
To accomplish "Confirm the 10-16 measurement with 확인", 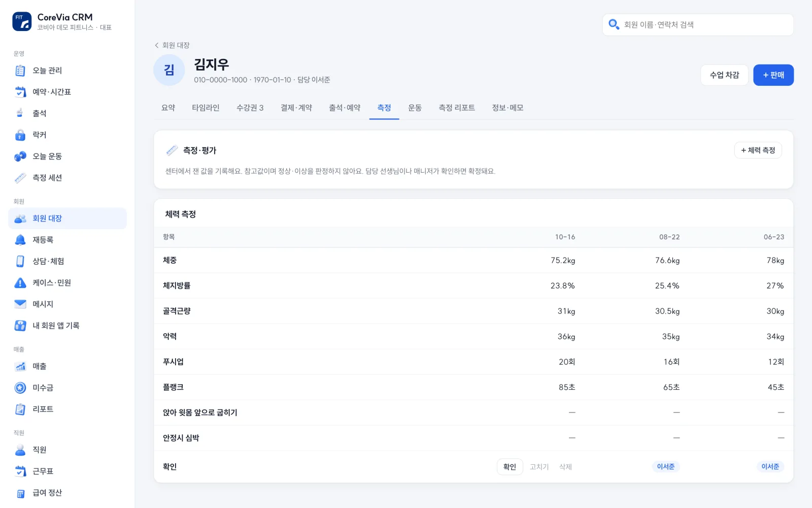I will click(510, 467).
